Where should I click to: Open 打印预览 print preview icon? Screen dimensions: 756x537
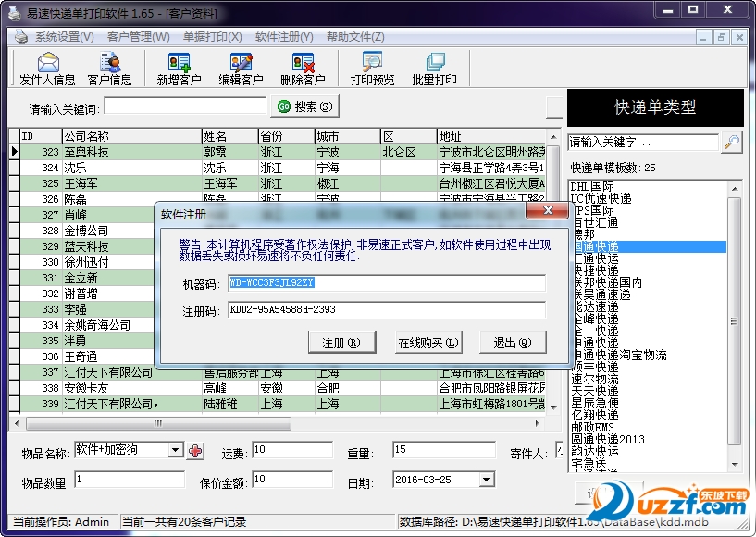(x=372, y=69)
